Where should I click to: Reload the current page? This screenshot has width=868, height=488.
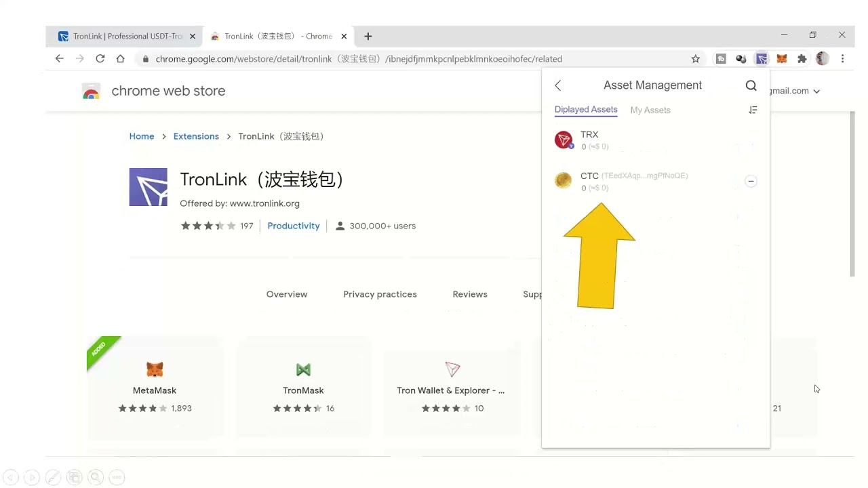pos(100,59)
